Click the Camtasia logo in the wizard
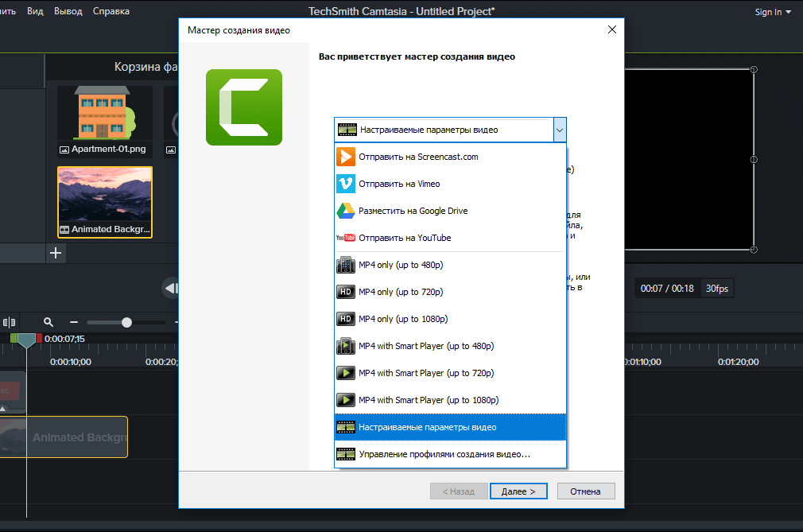The width and height of the screenshot is (803, 532). 244,107
